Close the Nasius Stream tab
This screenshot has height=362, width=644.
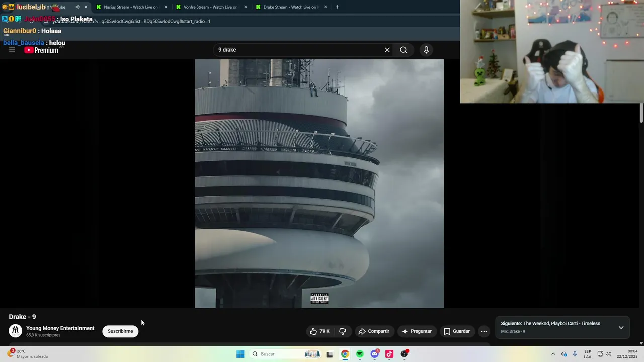pos(166,7)
